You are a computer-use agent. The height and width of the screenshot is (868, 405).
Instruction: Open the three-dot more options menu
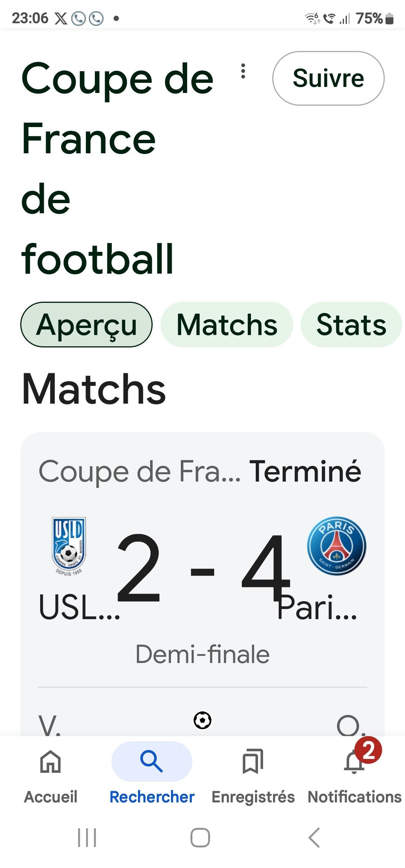click(x=243, y=71)
